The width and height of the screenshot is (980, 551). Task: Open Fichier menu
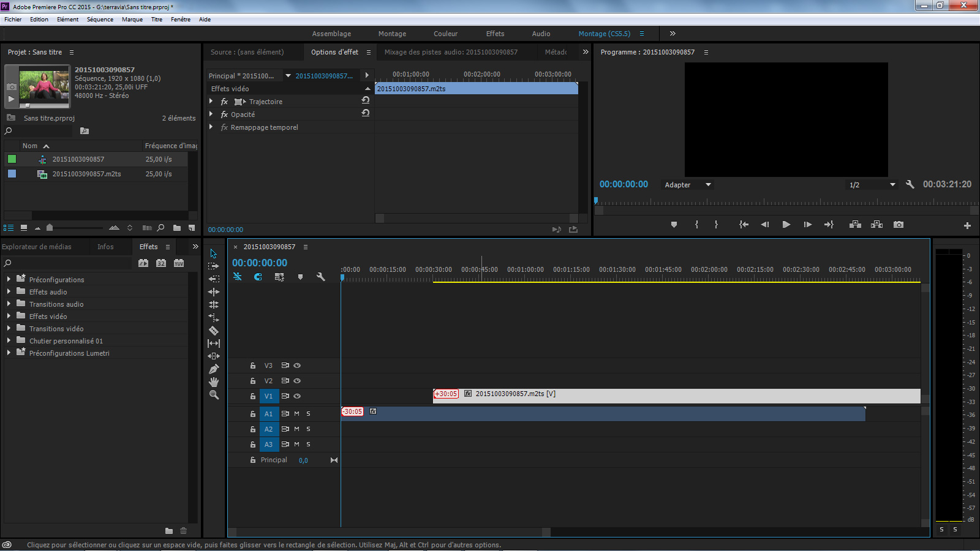(13, 20)
